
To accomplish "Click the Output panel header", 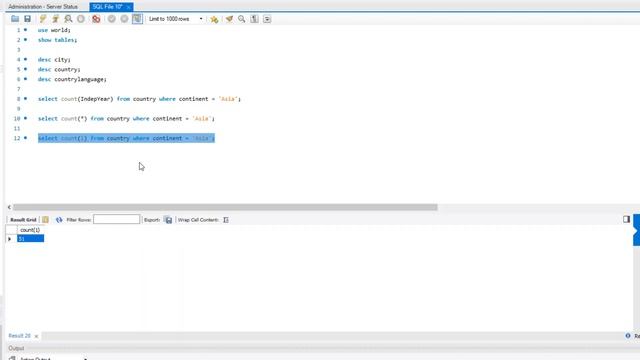I will [16, 348].
